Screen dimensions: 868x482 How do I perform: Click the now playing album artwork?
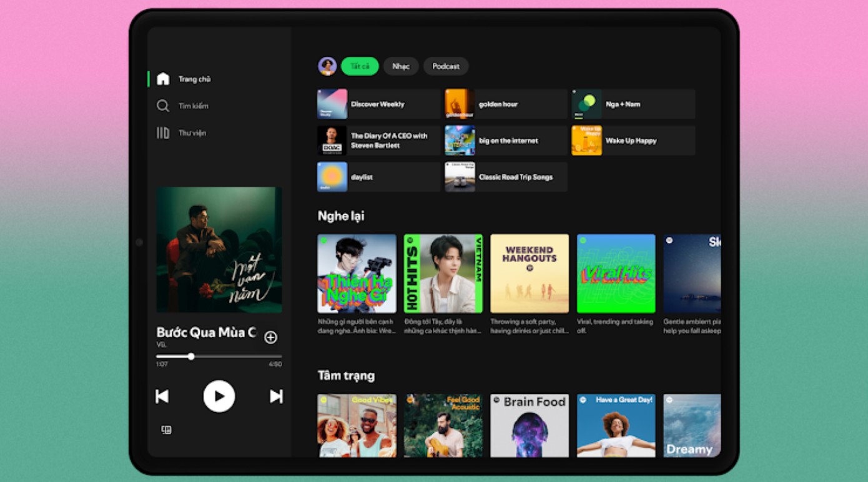click(219, 250)
